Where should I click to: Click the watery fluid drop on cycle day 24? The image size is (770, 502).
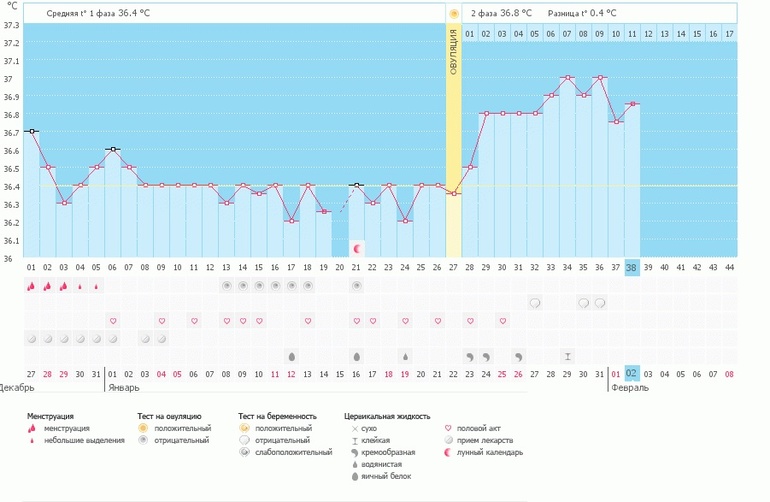(x=405, y=356)
